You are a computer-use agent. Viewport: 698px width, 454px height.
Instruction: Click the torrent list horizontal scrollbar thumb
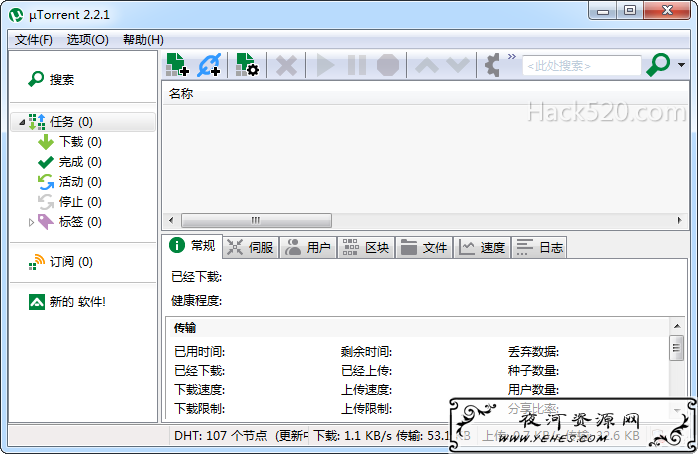point(256,220)
